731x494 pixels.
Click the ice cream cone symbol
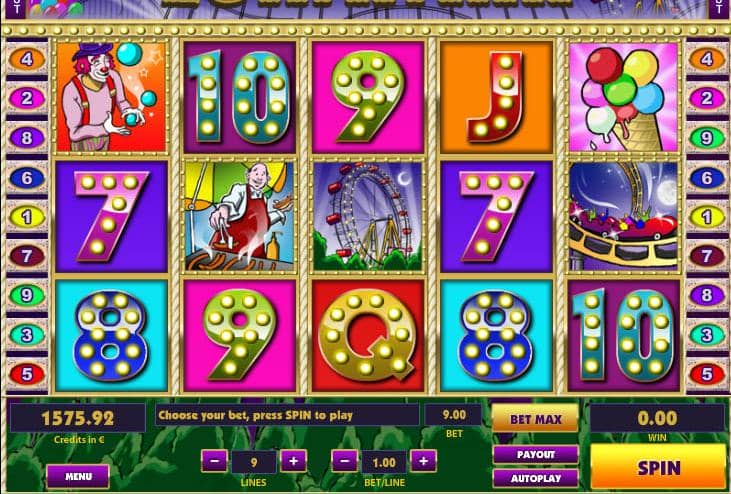coord(624,96)
